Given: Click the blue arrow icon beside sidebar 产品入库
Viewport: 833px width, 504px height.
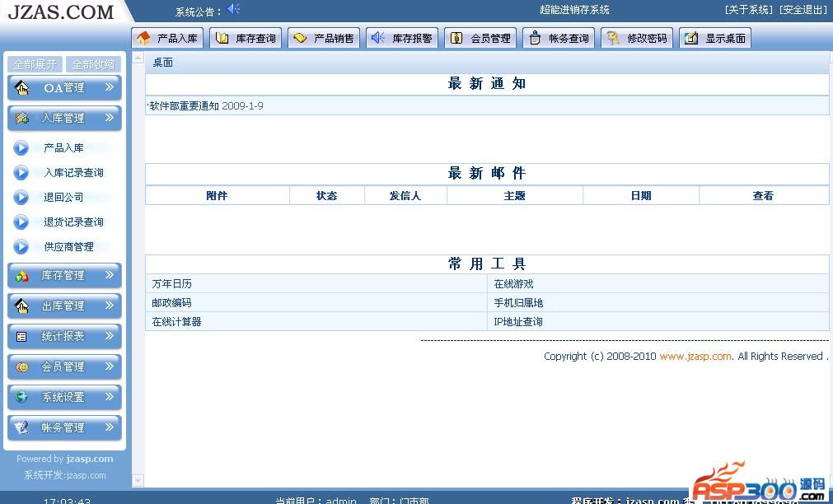Looking at the screenshot, I should [21, 147].
